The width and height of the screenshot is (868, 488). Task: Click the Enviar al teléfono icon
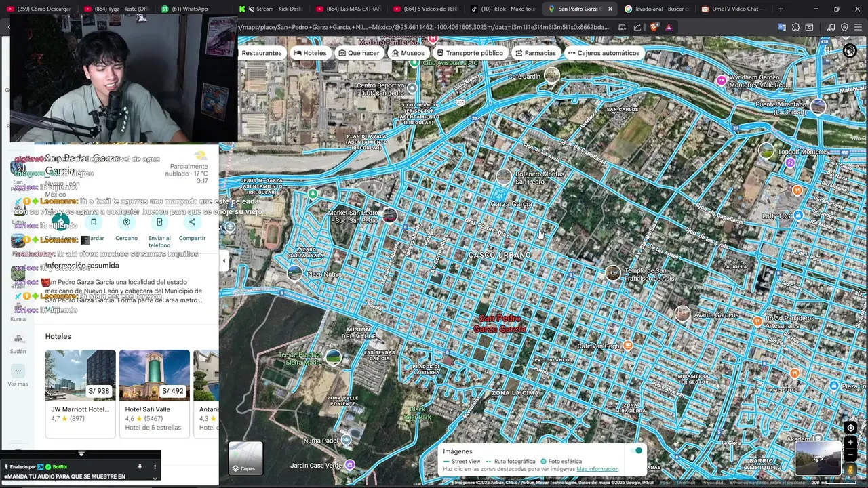(159, 222)
